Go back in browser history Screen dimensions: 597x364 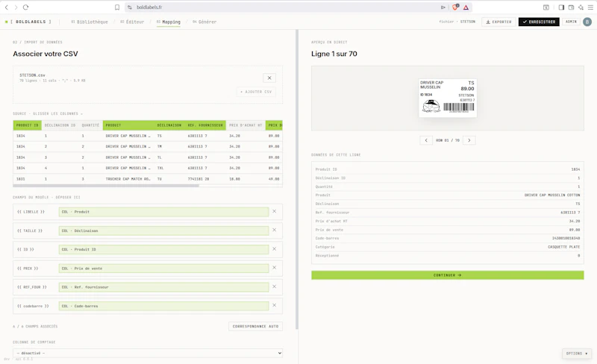point(7,7)
